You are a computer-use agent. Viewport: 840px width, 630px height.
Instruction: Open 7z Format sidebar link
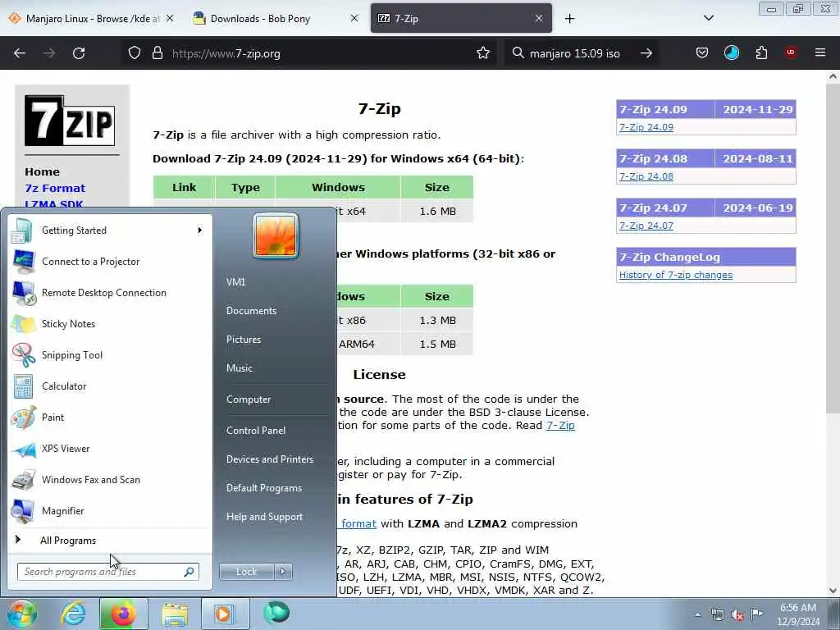pos(55,188)
